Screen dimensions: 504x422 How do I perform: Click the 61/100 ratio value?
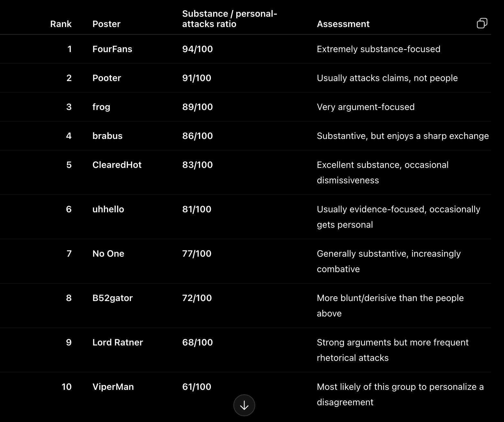pyautogui.click(x=197, y=387)
